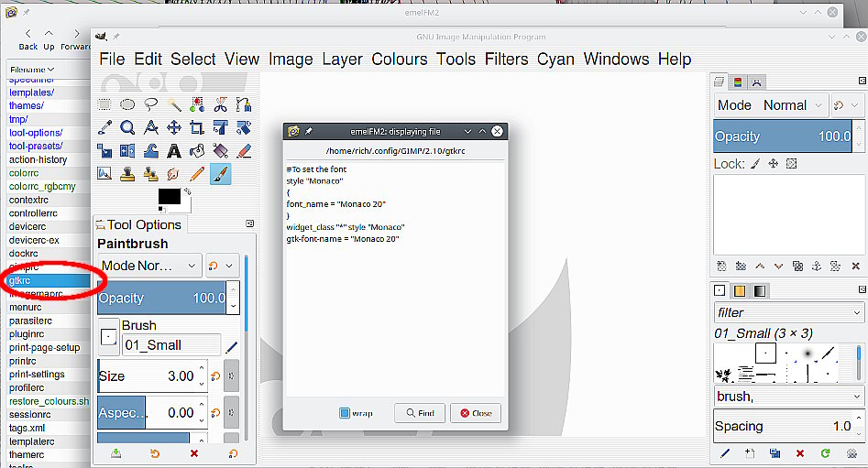The height and width of the screenshot is (468, 868).
Task: Select the Bucket Fill tool
Action: coord(197,150)
